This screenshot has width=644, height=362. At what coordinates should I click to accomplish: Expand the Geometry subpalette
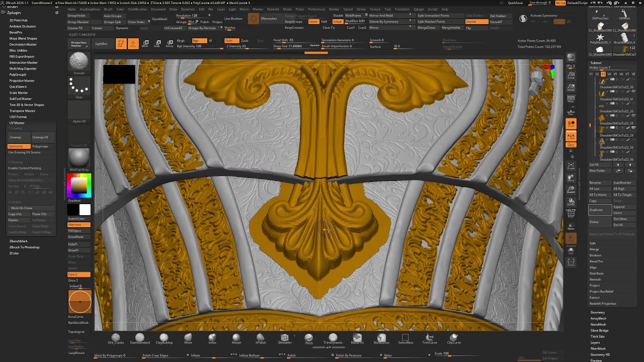[x=598, y=312]
